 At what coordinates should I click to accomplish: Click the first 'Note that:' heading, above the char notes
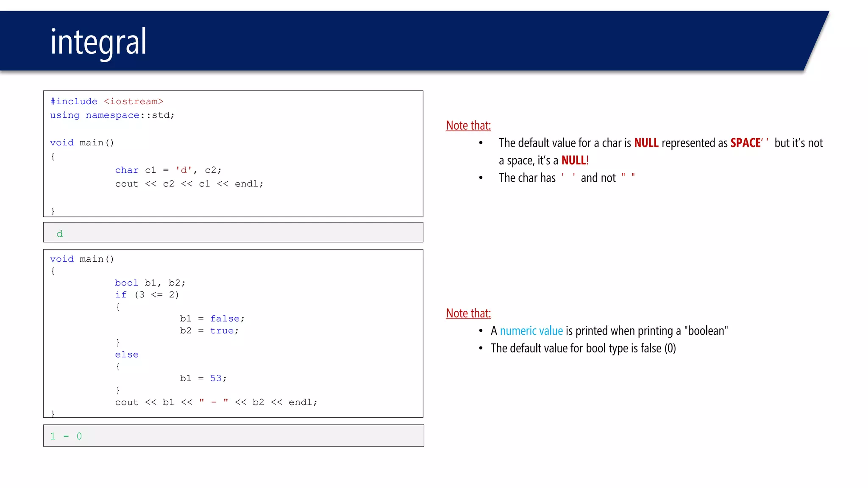pyautogui.click(x=468, y=125)
